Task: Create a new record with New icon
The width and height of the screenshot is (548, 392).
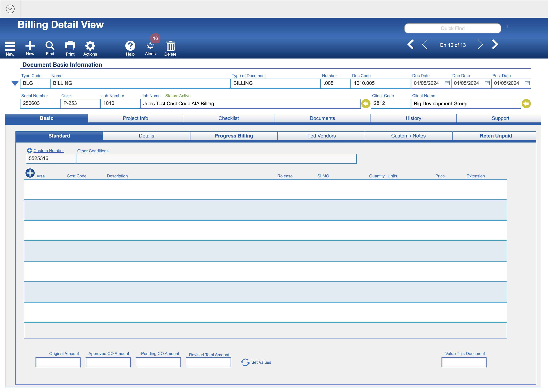Action: point(30,45)
